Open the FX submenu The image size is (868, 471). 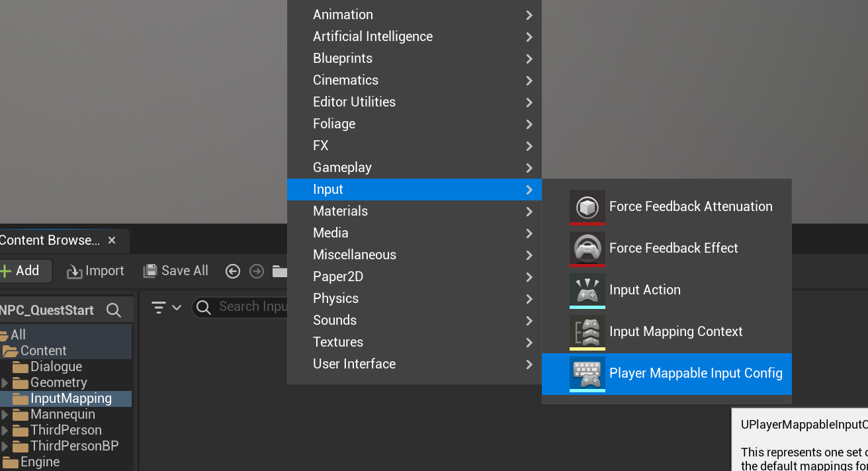[x=414, y=146]
